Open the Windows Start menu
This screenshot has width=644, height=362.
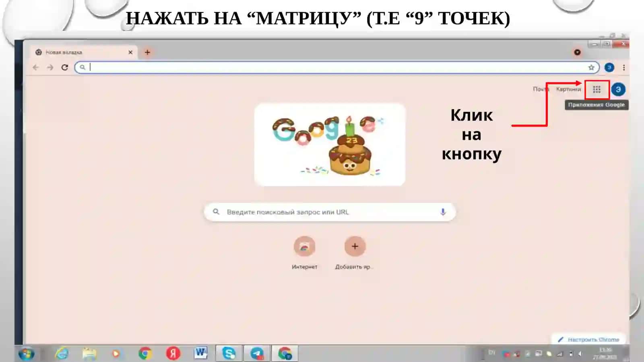(27, 354)
